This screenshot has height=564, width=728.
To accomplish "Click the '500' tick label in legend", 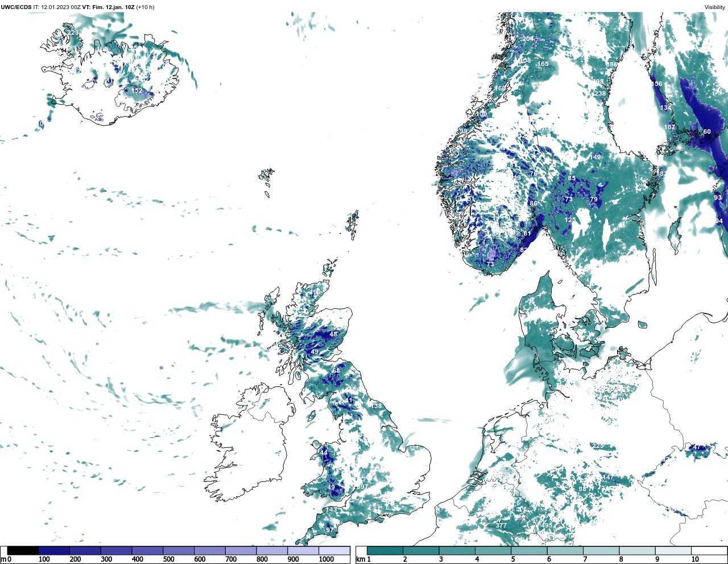I will point(168,559).
